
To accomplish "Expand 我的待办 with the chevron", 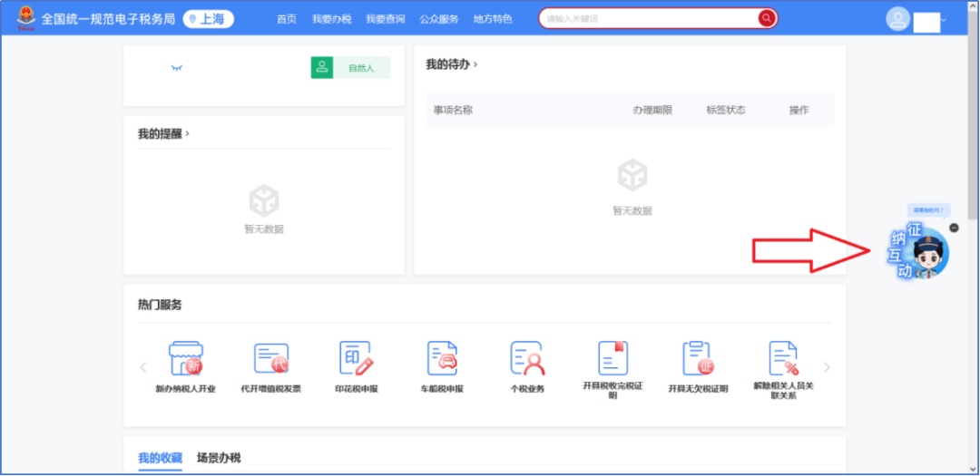I will tap(475, 65).
